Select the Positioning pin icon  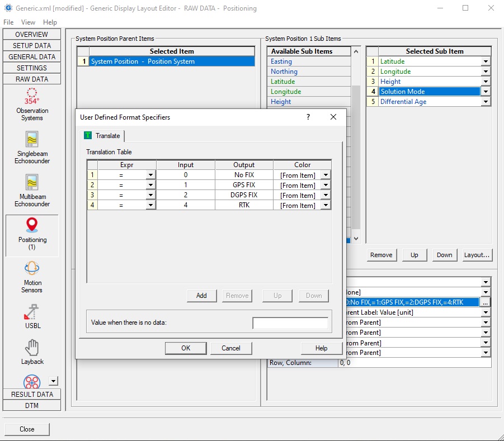[x=32, y=225]
